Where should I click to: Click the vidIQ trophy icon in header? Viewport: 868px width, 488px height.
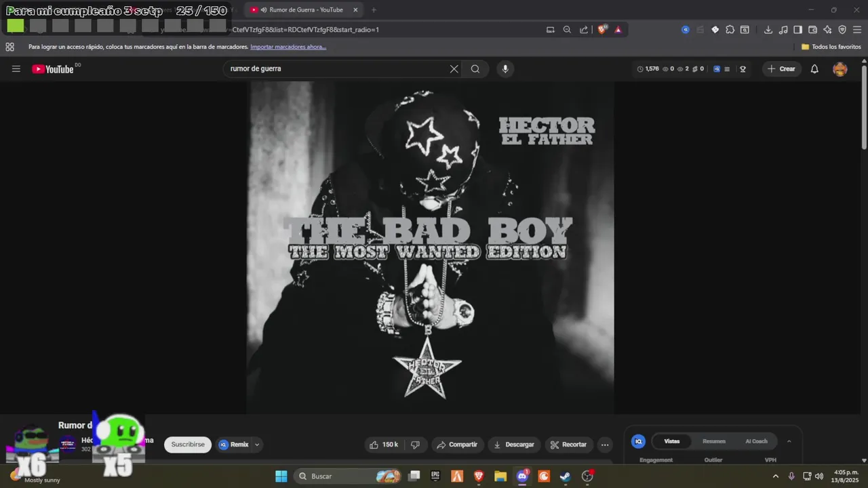point(743,68)
